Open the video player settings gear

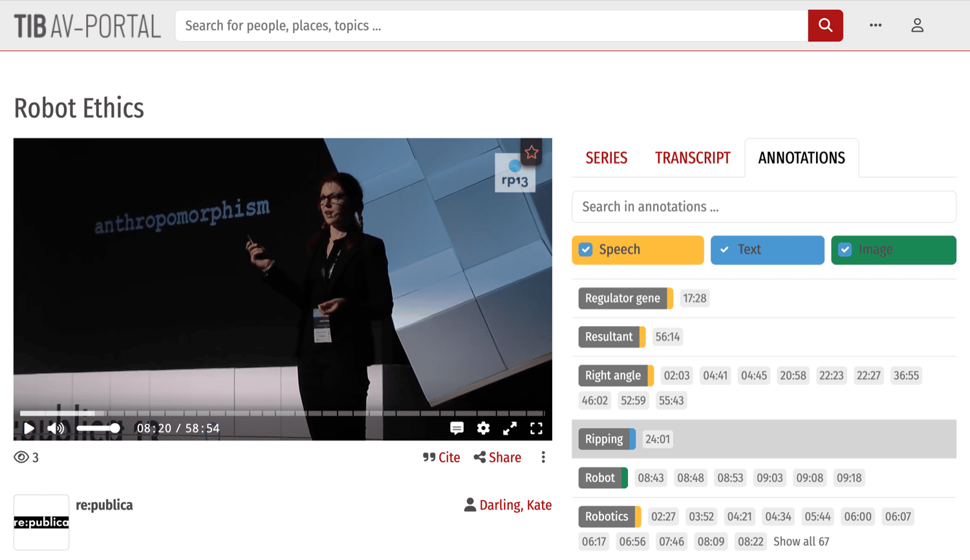(x=483, y=428)
